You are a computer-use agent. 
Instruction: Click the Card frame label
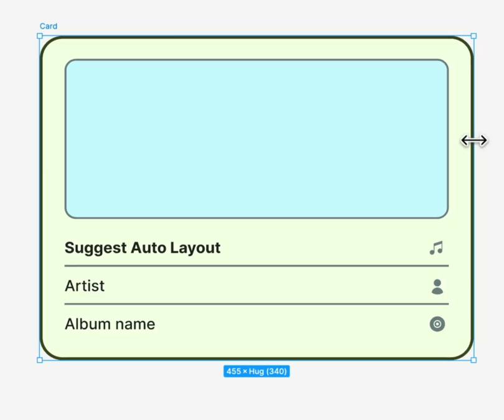point(49,26)
